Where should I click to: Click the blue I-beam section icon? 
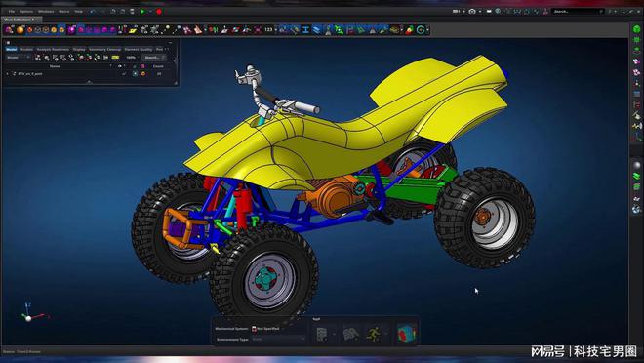coord(306,29)
